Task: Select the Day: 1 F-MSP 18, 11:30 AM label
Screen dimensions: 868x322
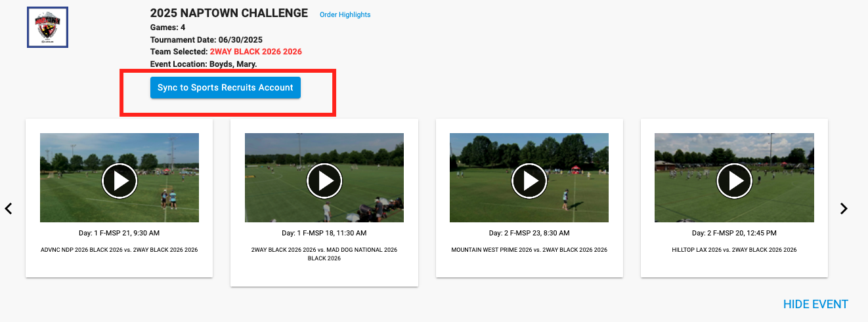Action: (x=324, y=233)
